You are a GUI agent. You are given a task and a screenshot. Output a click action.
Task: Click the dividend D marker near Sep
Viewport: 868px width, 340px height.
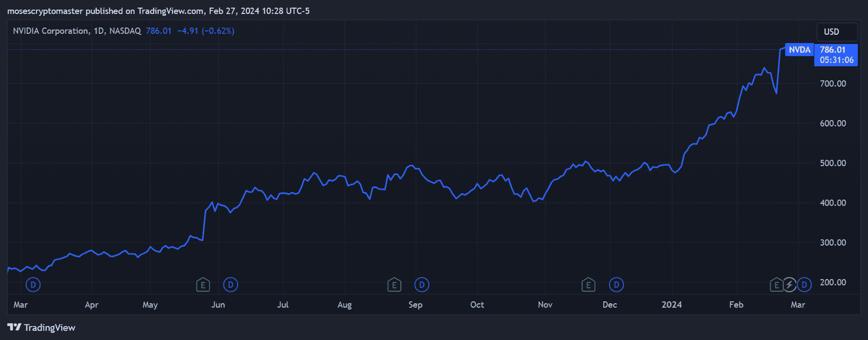tap(422, 285)
